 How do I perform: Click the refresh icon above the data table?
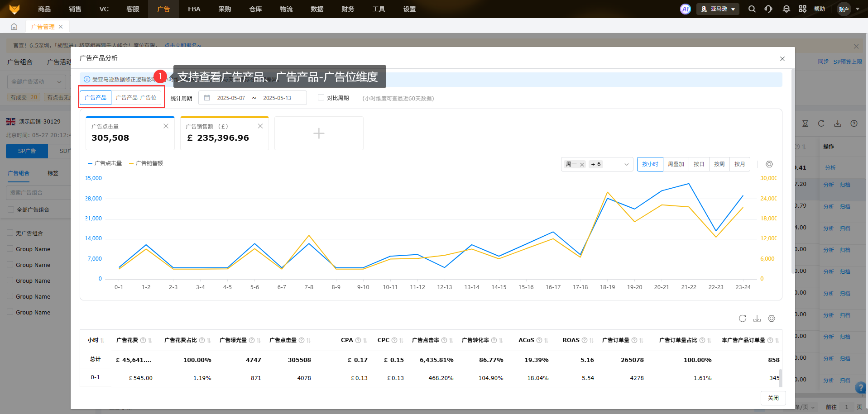tap(742, 319)
